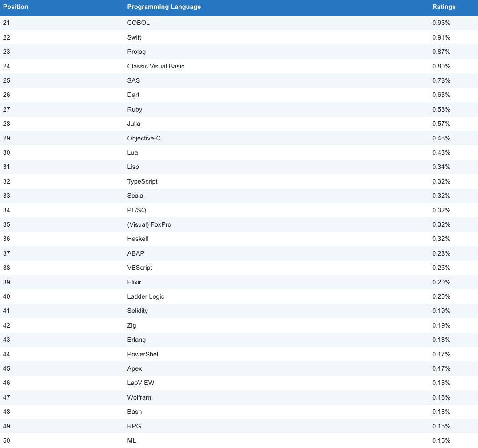The image size is (478, 448).
Task: Click the PowerShell entry
Action: point(143,354)
